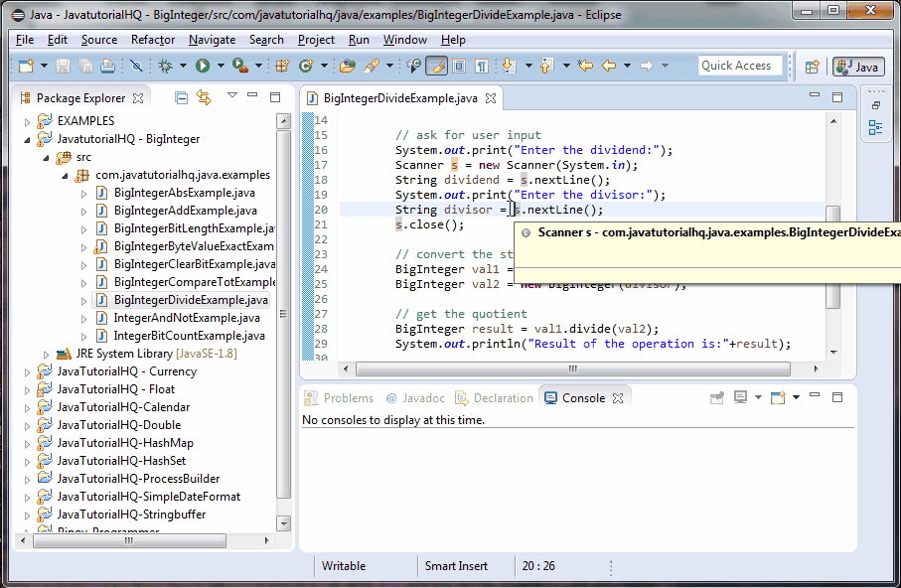Click the Collapse All icon in Package Explorer
Viewport: 901px width, 588px height.
click(x=182, y=98)
